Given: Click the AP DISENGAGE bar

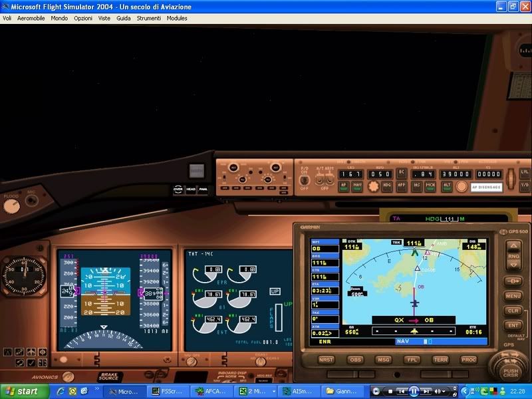Looking at the screenshot, I should tap(487, 187).
